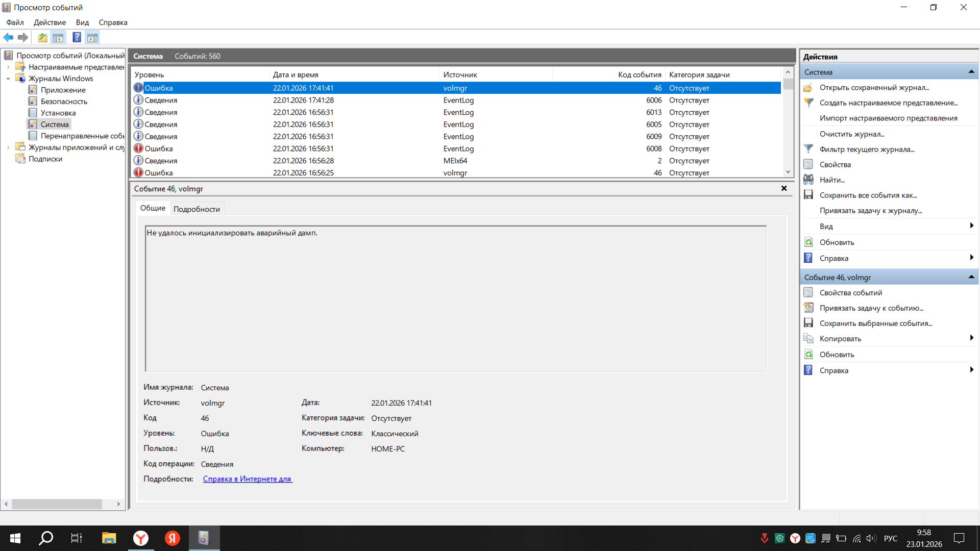
Task: Click the blue Help toolbar icon
Action: click(77, 37)
